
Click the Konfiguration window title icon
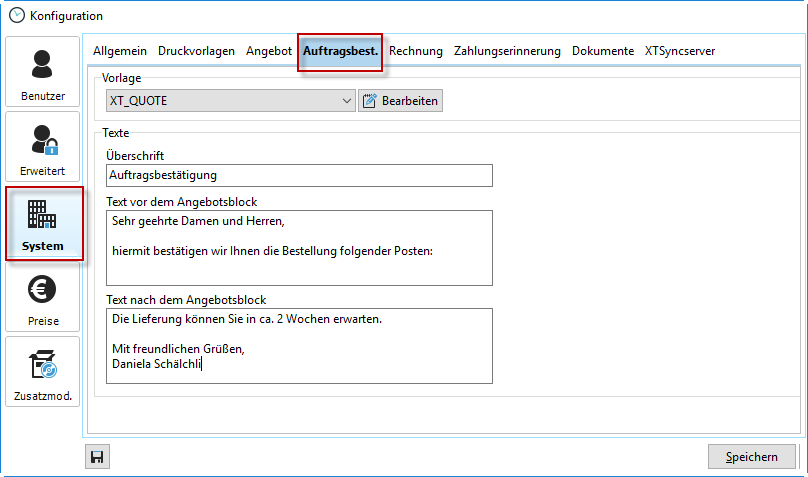[x=16, y=15]
